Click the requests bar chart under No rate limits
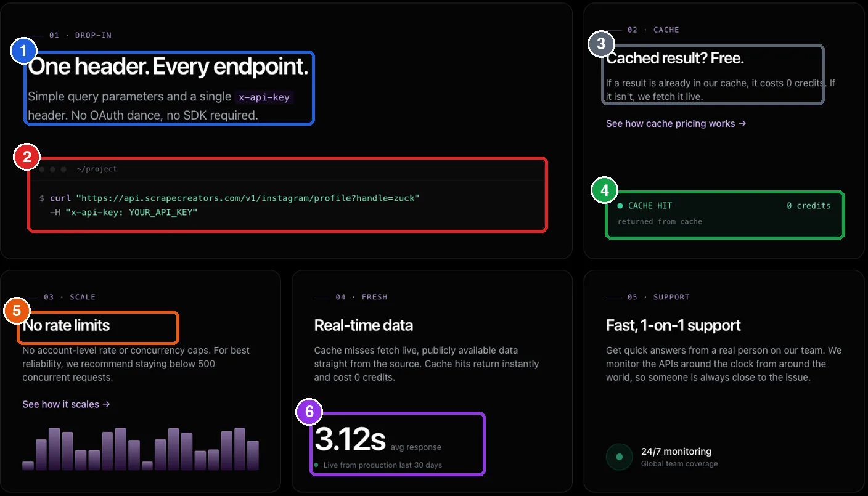Image resolution: width=868 pixels, height=496 pixels. point(141,449)
